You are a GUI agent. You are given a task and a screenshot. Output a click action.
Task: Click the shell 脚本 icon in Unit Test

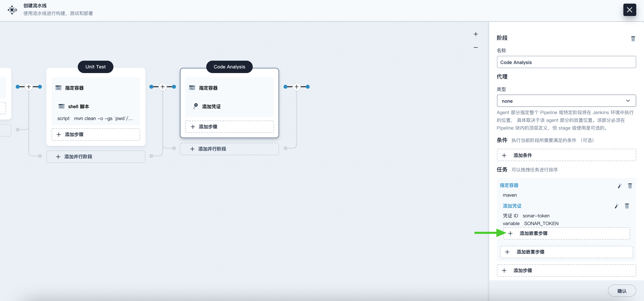click(x=62, y=106)
